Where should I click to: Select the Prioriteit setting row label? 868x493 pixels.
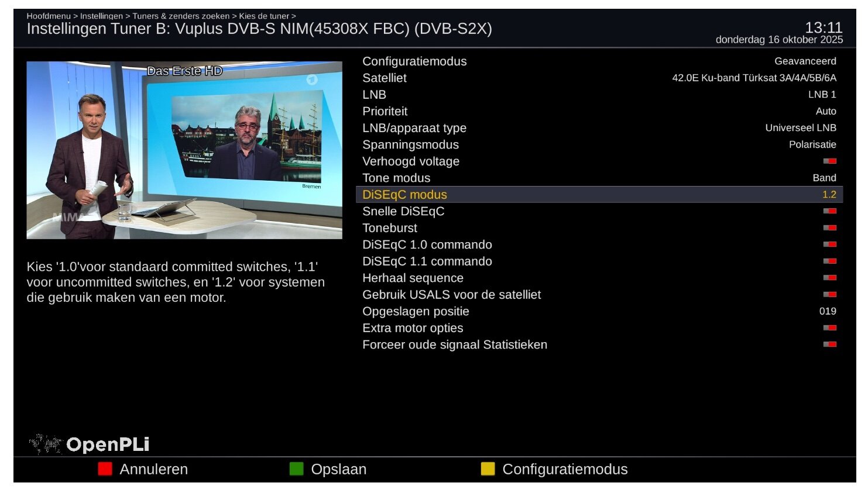(x=385, y=111)
